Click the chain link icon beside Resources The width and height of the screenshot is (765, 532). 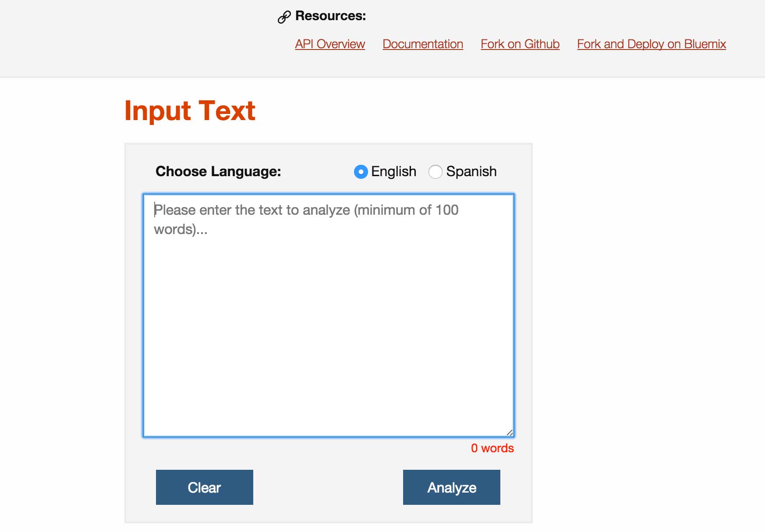pos(284,17)
